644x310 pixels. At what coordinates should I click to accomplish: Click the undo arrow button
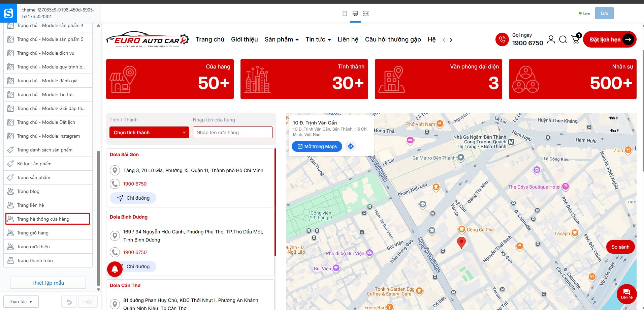(x=69, y=302)
